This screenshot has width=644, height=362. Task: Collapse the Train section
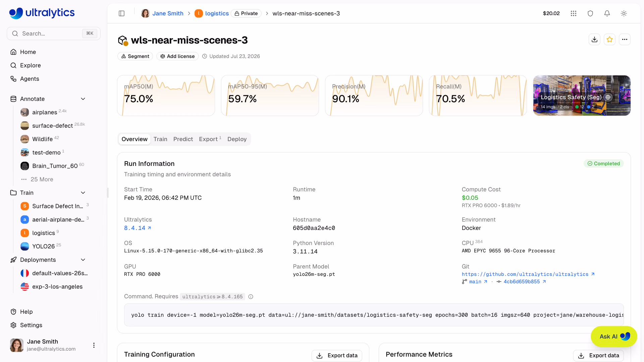click(x=83, y=193)
